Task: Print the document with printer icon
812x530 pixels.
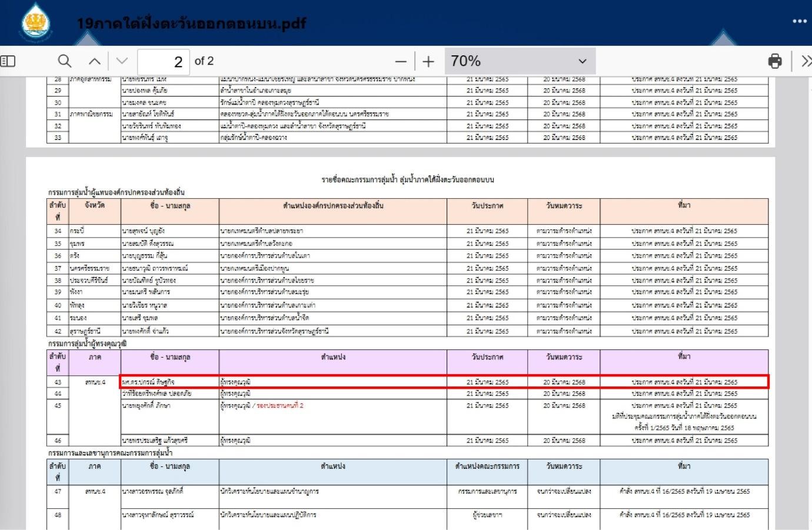Action: click(775, 61)
